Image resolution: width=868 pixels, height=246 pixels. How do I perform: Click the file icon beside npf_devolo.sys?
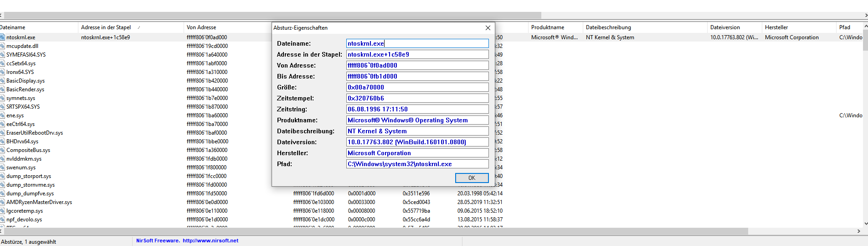(2, 220)
